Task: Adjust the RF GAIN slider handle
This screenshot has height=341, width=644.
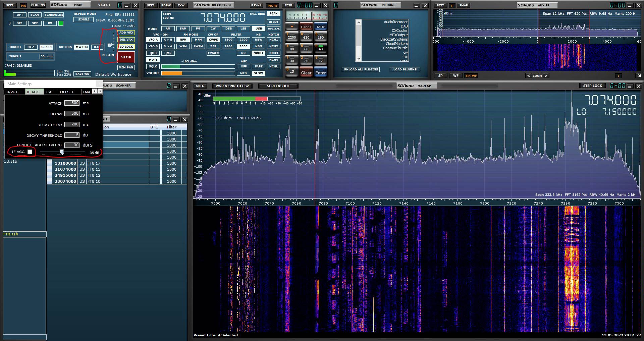Action: [x=110, y=45]
